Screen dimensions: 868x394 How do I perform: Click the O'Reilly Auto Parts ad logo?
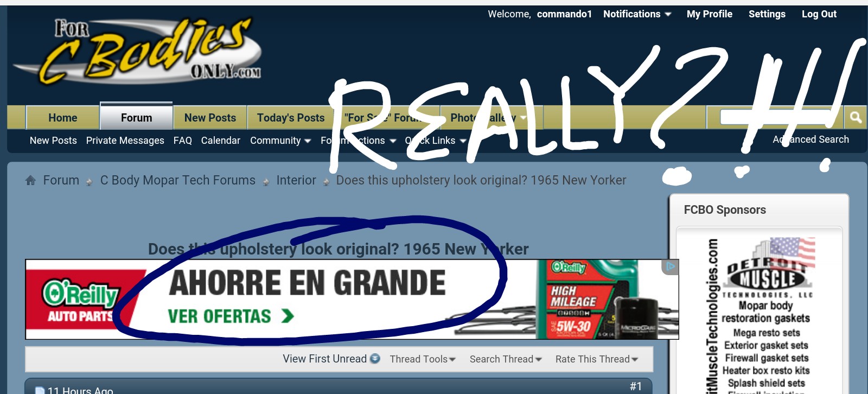(81, 300)
